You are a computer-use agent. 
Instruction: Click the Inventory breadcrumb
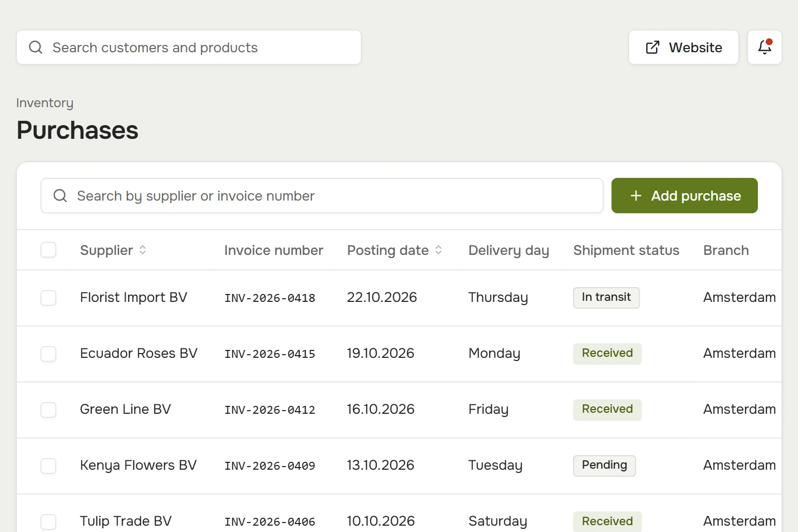tap(45, 103)
